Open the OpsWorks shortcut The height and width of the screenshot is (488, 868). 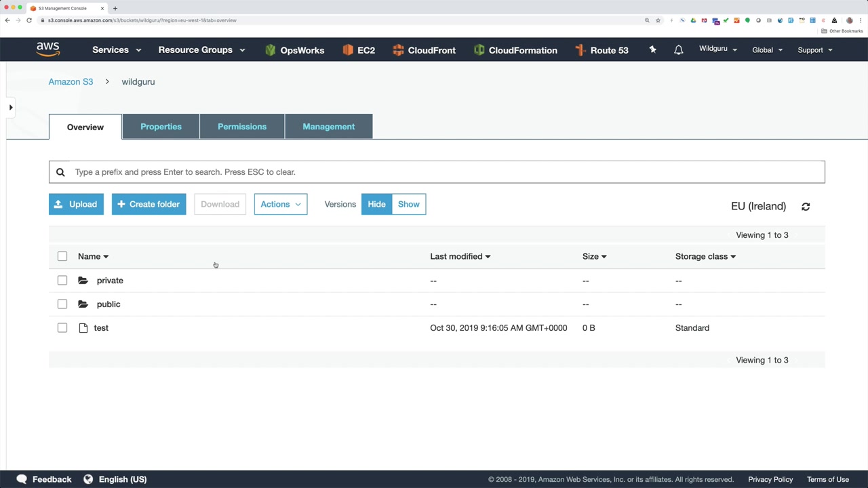click(294, 50)
